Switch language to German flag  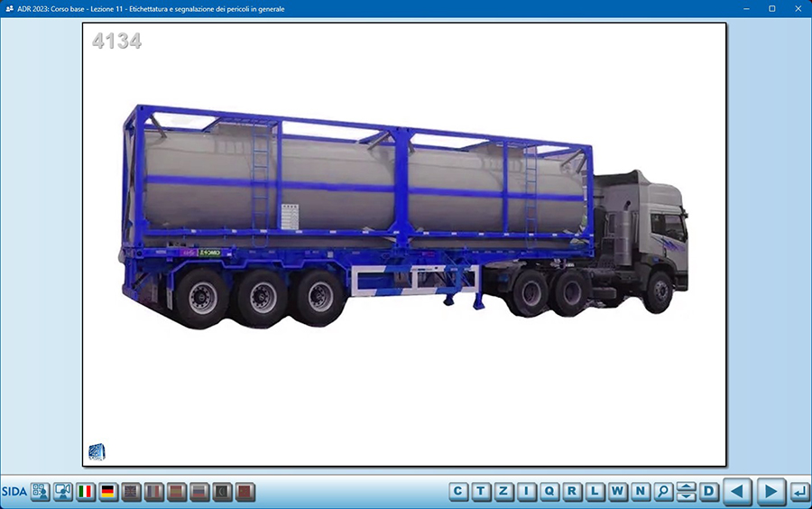click(x=109, y=492)
